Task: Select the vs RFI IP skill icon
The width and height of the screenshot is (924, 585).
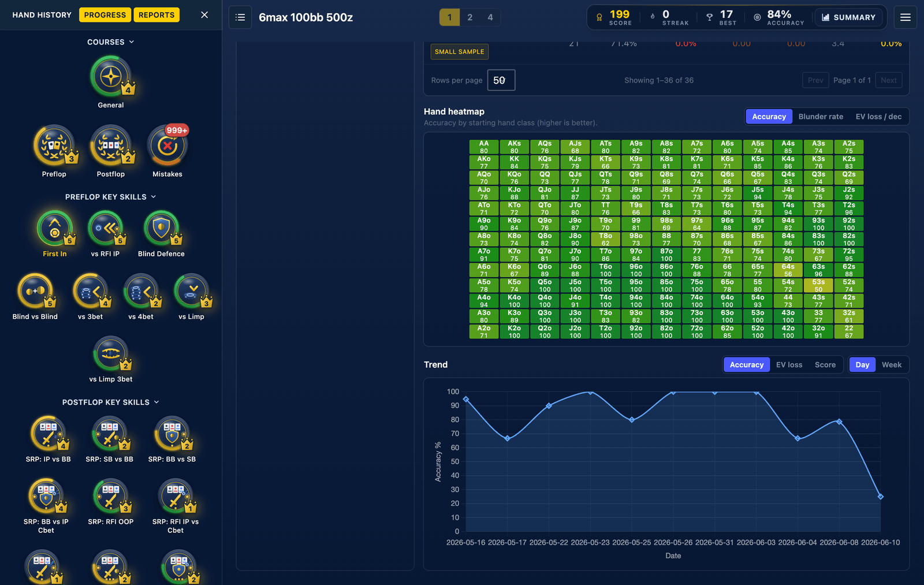Action: tap(105, 228)
